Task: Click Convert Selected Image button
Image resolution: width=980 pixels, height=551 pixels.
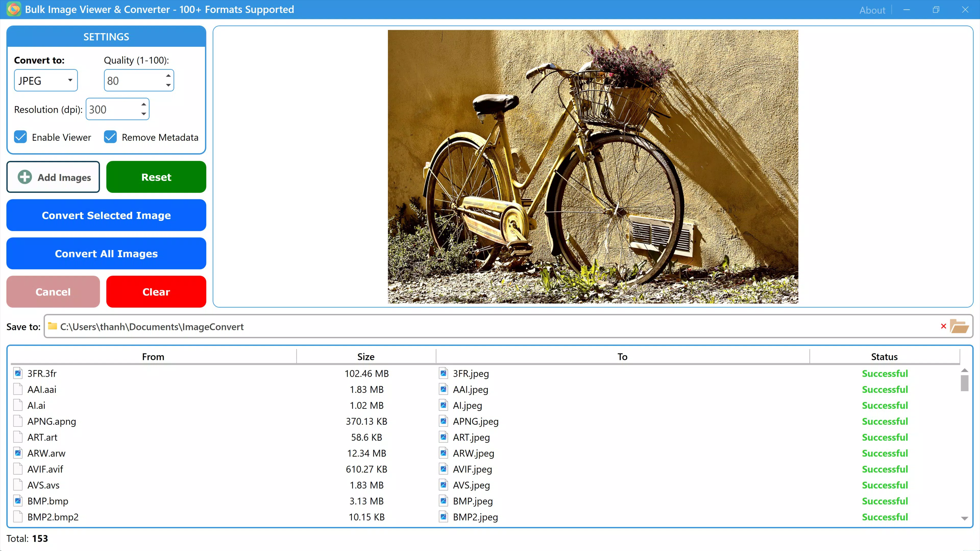Action: (x=106, y=215)
